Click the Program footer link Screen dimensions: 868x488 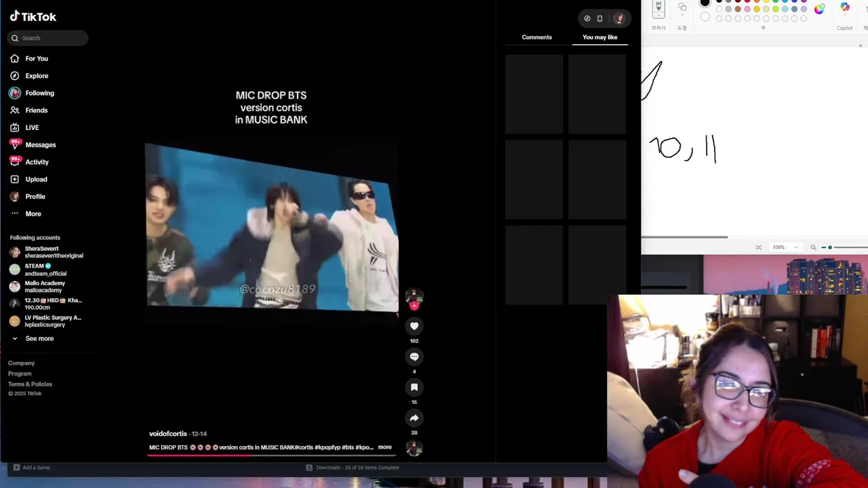pos(20,373)
